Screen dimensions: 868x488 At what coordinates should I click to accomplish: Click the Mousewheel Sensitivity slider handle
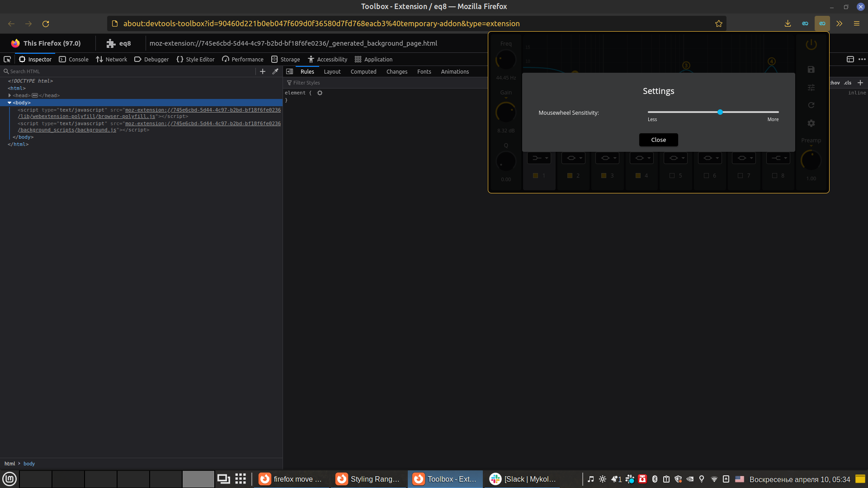[720, 112]
